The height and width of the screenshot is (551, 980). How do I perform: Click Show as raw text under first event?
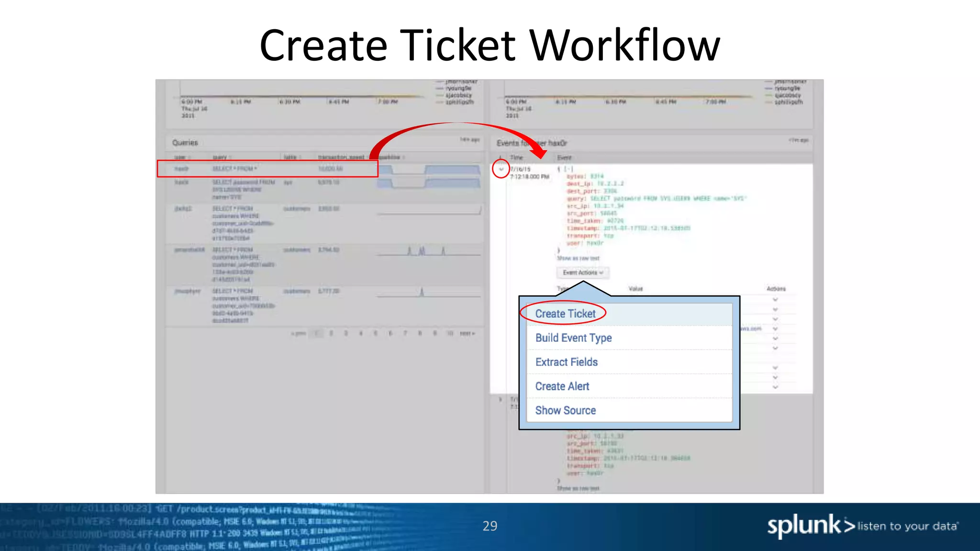578,258
